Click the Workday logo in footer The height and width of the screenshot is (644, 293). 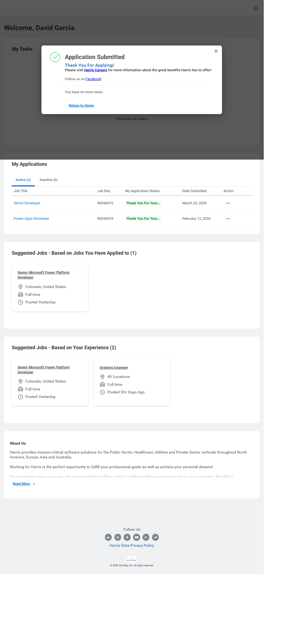[x=132, y=560]
